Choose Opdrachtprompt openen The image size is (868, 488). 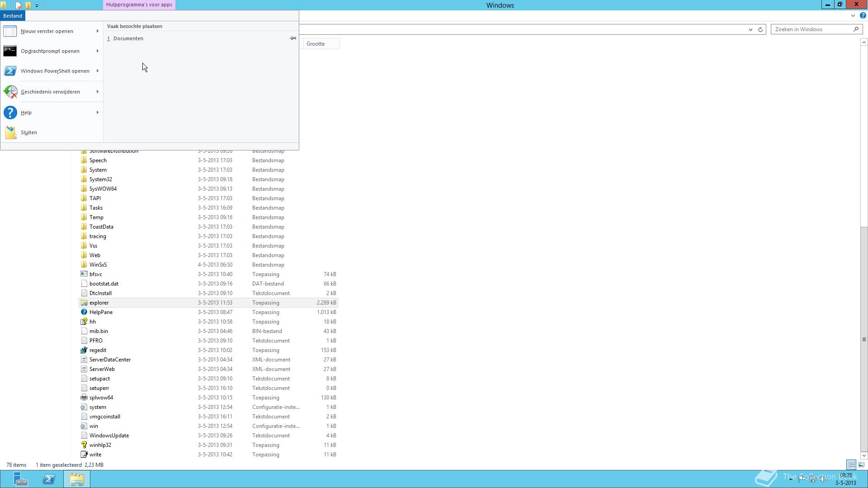click(x=52, y=51)
